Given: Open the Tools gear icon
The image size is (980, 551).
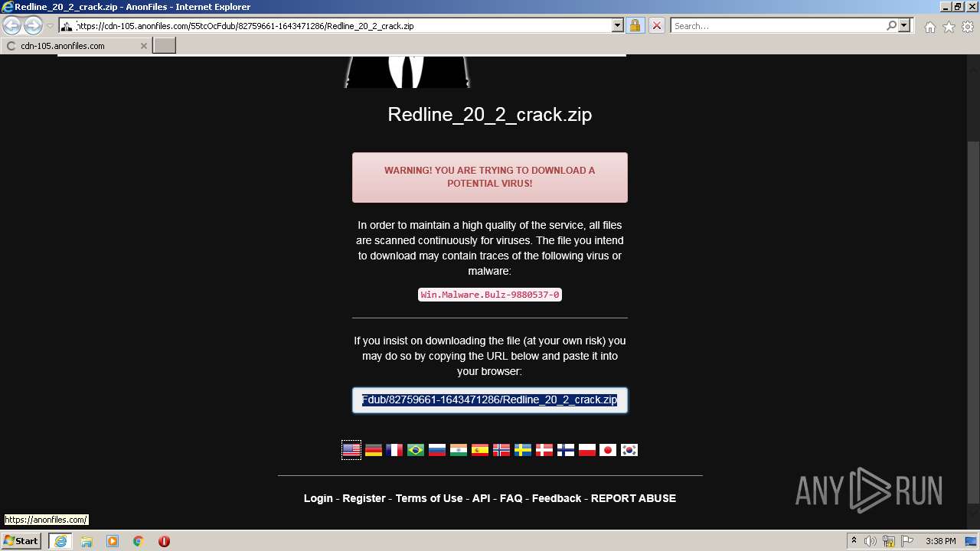Looking at the screenshot, I should coord(968,27).
